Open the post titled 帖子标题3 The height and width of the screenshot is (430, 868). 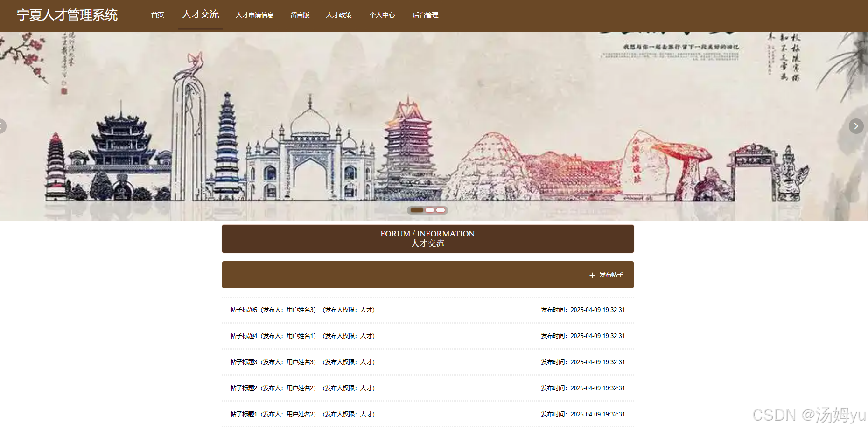(x=244, y=362)
